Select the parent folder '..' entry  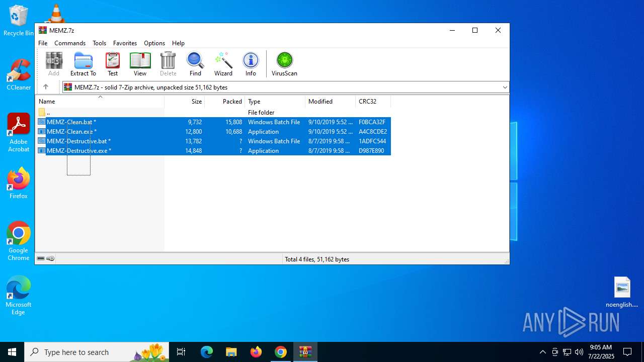[x=48, y=113]
